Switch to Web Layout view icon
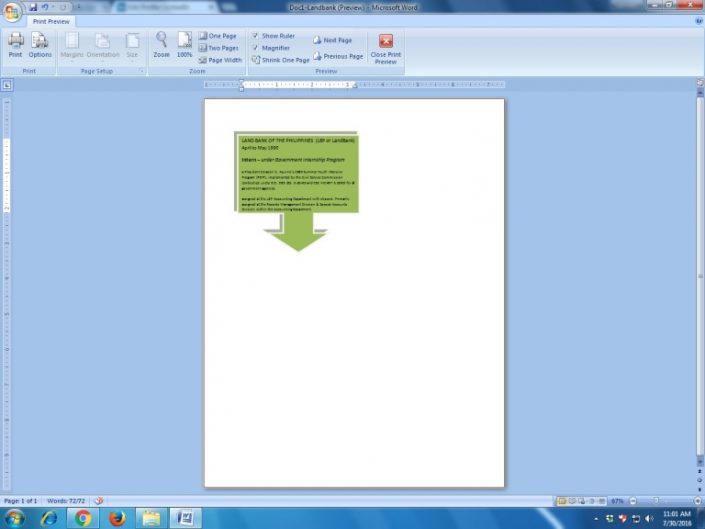Screen dimensions: 705x529 pos(582,501)
